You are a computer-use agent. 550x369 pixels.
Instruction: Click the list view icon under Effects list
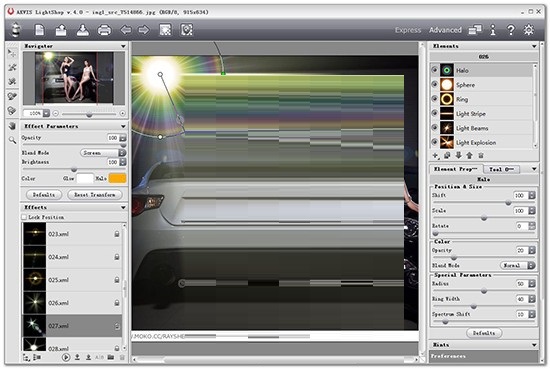(x=37, y=357)
